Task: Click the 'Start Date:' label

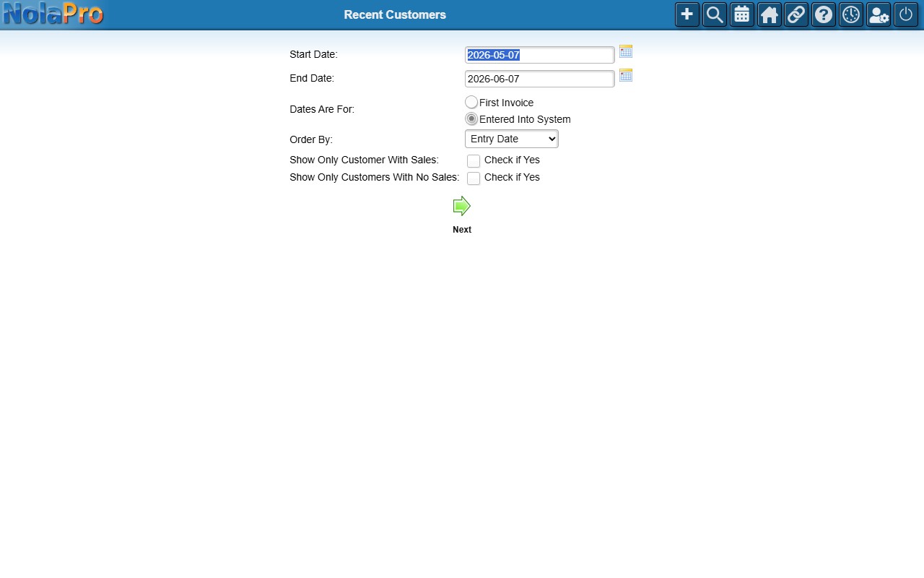Action: click(x=313, y=54)
